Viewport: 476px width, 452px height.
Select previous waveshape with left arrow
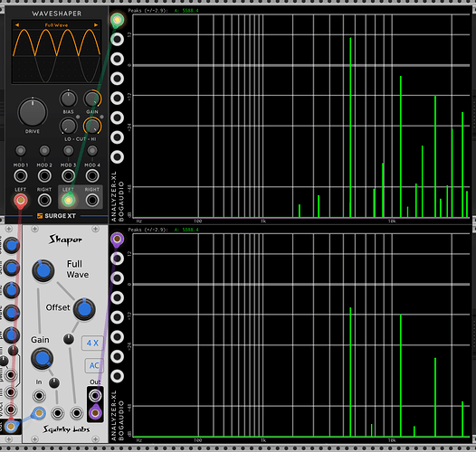pos(17,25)
